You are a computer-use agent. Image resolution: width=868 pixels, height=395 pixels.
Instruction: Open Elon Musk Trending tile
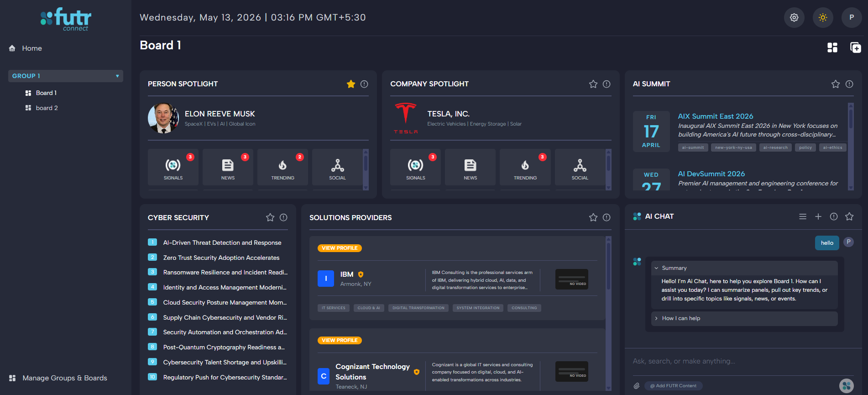[x=282, y=167]
